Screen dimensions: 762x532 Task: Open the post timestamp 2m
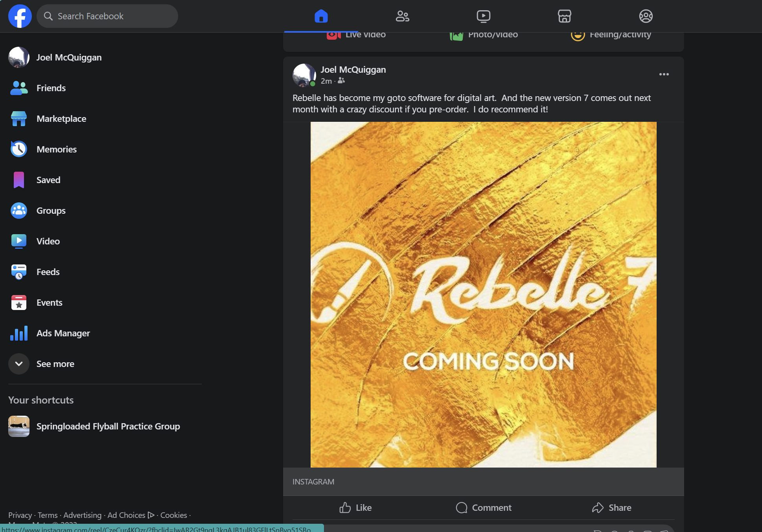pyautogui.click(x=326, y=81)
